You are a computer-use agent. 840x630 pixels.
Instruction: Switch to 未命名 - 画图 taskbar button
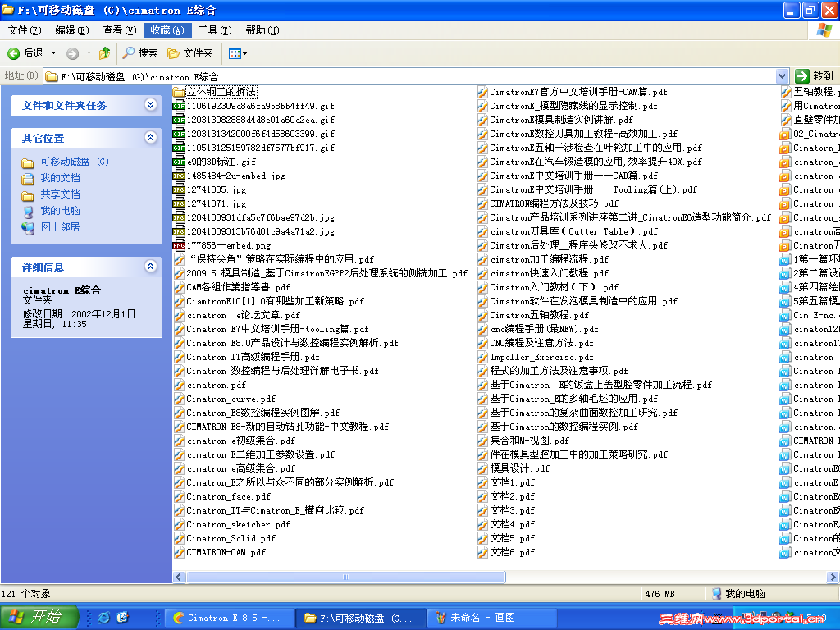click(492, 618)
